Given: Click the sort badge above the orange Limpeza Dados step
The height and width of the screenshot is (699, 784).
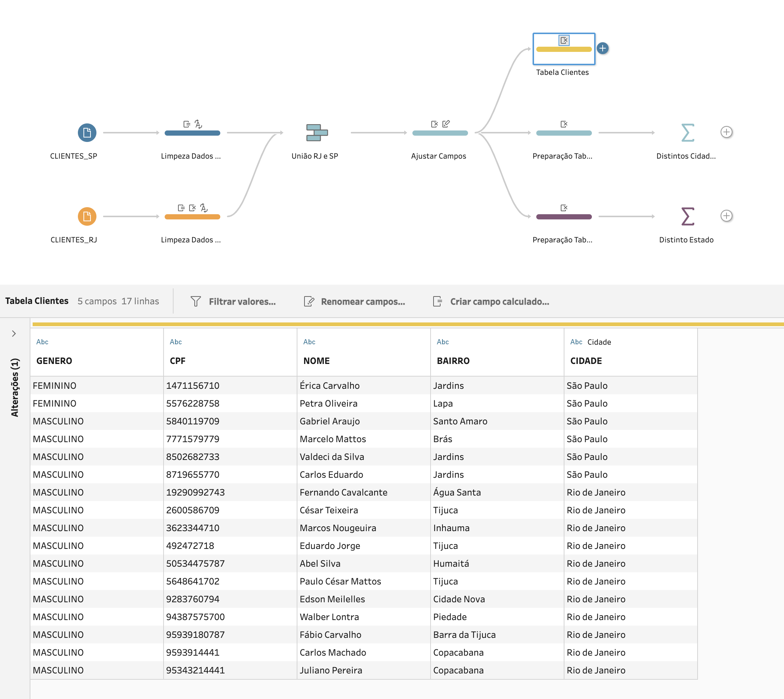Looking at the screenshot, I should point(205,208).
